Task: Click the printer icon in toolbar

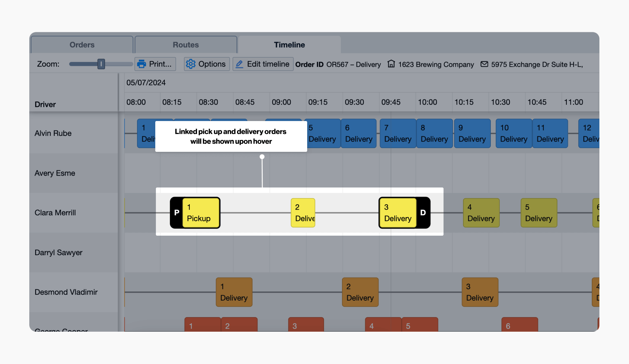Action: click(x=142, y=64)
